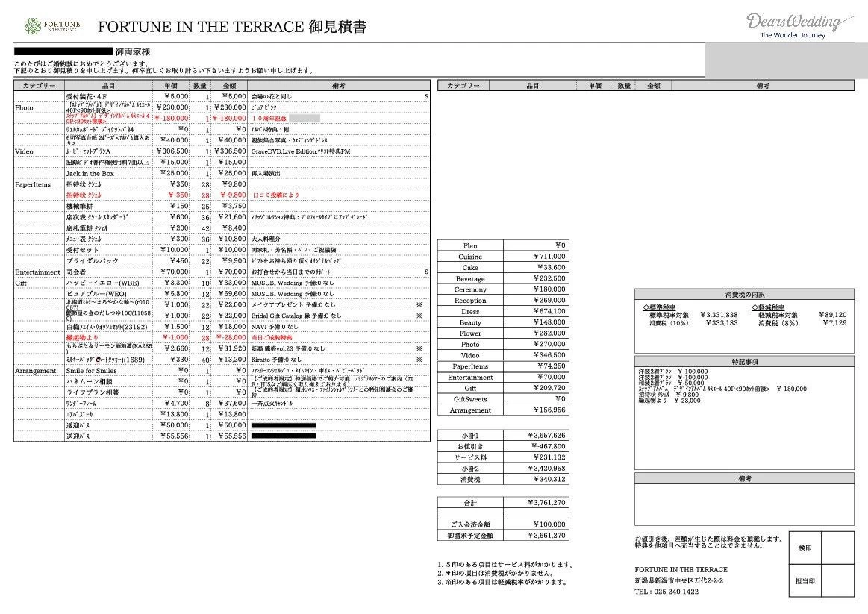This screenshot has height=614, width=868.
Task: Click the '¥148,000' Beauty total
Action: [549, 322]
